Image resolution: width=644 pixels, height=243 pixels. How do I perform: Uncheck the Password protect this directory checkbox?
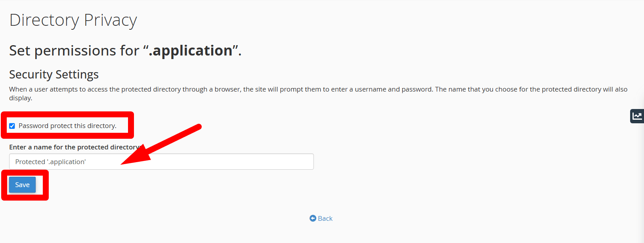tap(12, 126)
